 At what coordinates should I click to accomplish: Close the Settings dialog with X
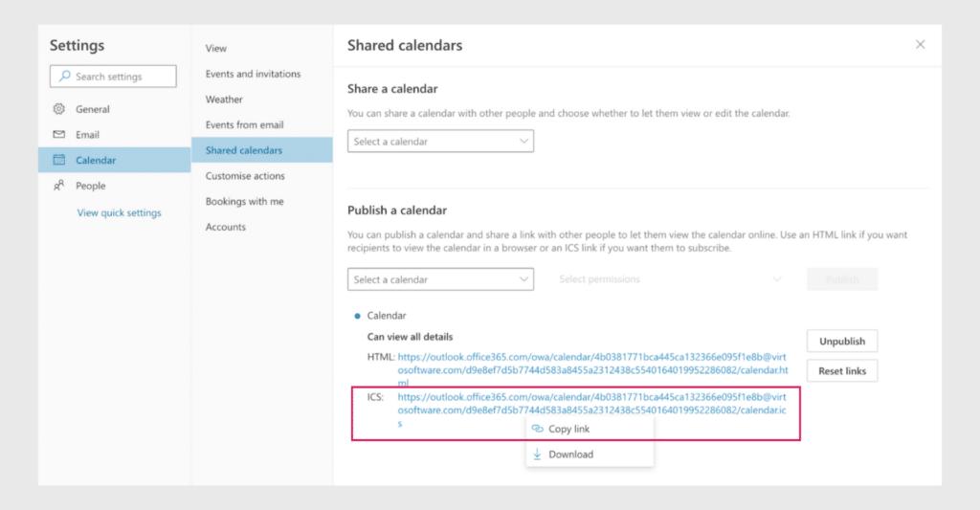tap(920, 44)
